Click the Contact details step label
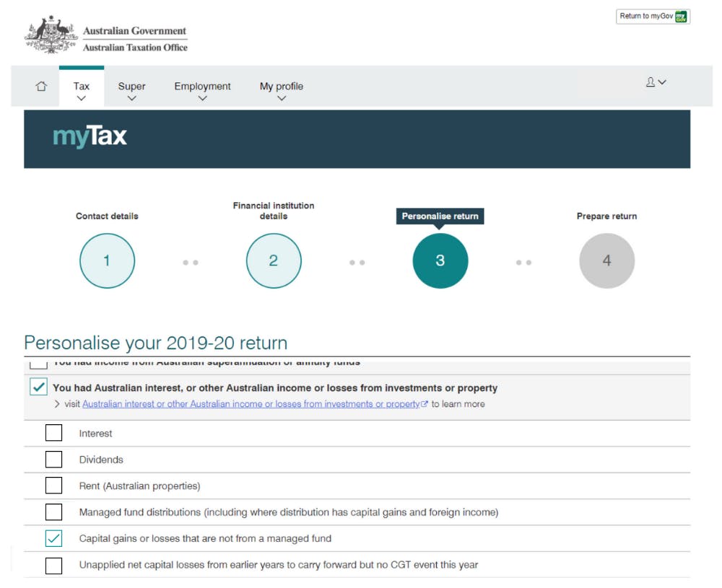Image resolution: width=722 pixels, height=588 pixels. pos(107,216)
